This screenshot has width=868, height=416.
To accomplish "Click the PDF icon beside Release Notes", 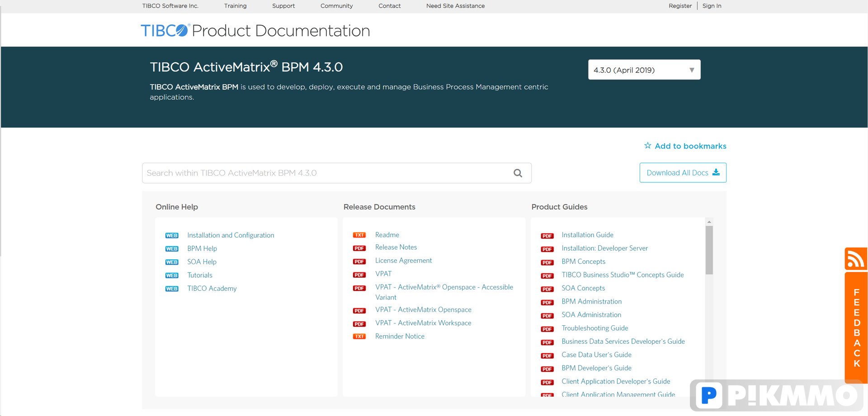I will click(359, 248).
